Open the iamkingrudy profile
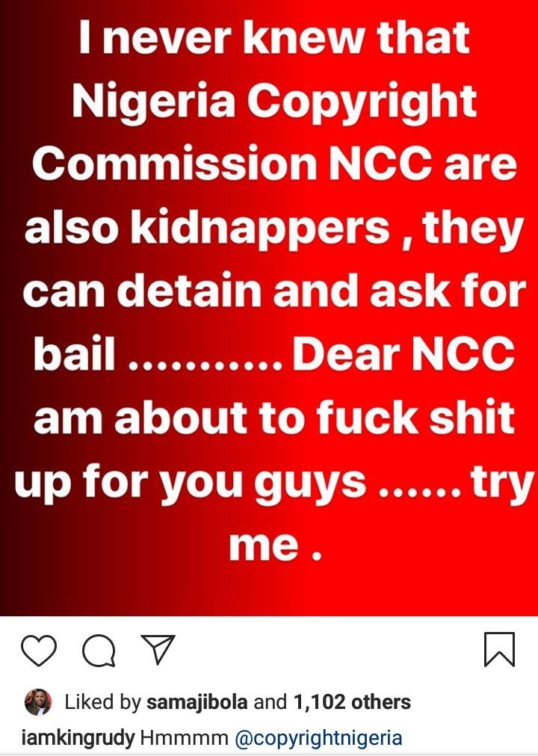 [x=78, y=737]
